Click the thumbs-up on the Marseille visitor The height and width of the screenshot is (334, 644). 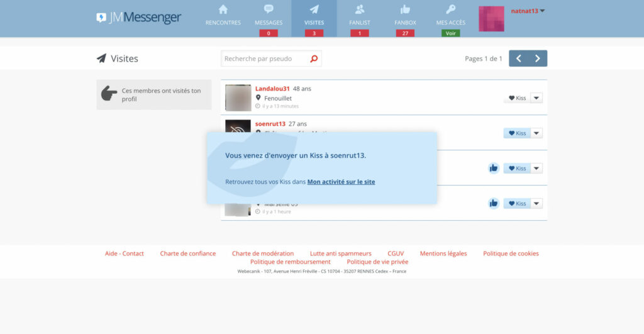(x=494, y=203)
